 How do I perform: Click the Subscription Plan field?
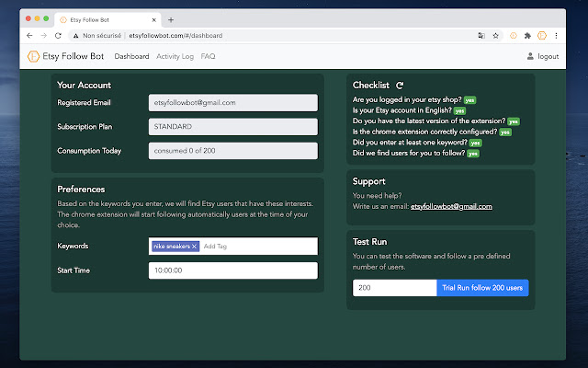click(232, 127)
